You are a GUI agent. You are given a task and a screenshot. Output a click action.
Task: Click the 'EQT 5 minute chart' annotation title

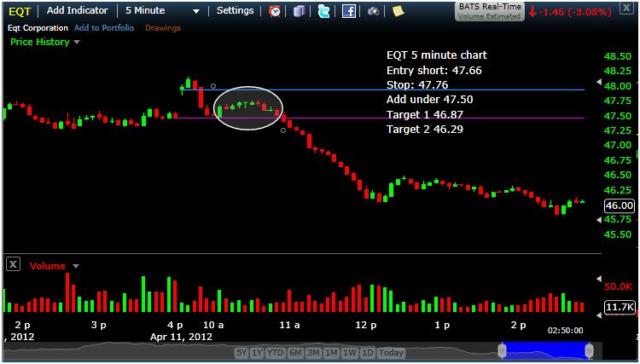[x=437, y=55]
